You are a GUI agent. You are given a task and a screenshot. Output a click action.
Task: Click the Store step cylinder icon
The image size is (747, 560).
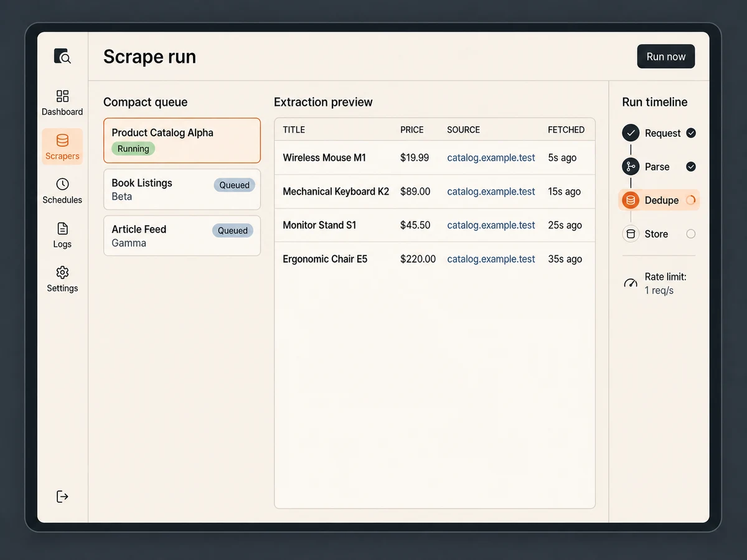click(631, 234)
